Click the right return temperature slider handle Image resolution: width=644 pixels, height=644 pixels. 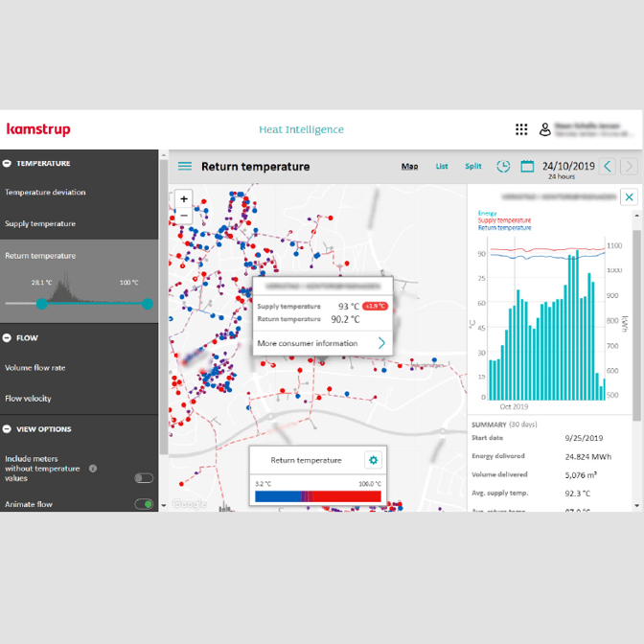147,304
